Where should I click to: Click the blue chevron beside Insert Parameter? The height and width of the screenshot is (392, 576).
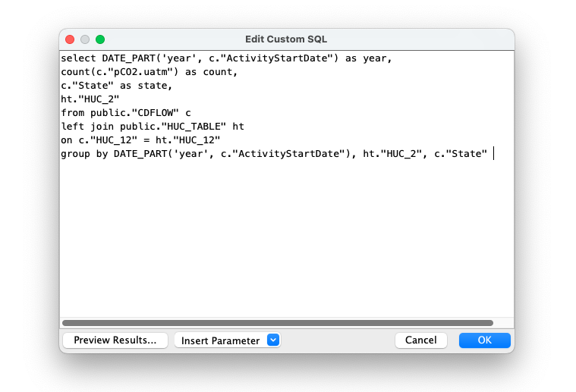pos(273,340)
